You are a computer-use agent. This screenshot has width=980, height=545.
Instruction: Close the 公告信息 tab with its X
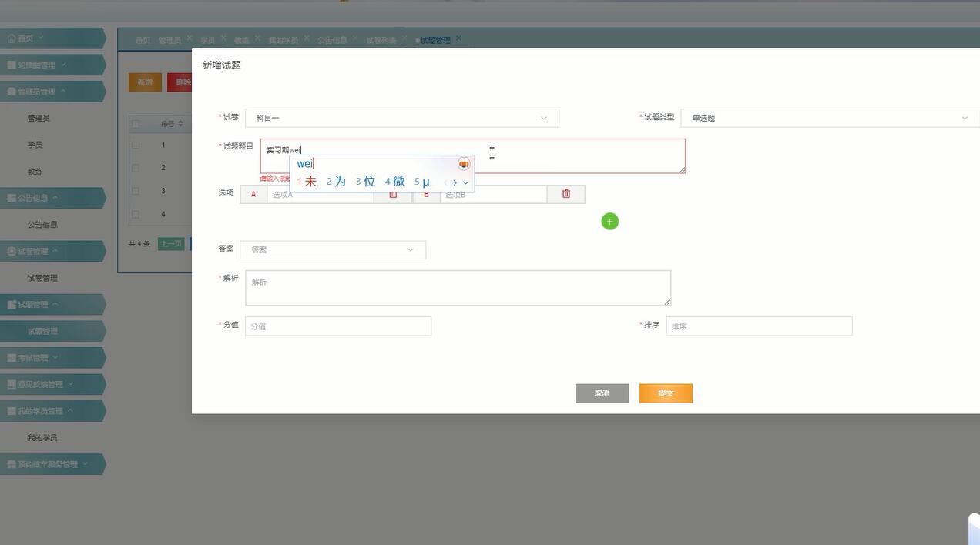tap(355, 38)
